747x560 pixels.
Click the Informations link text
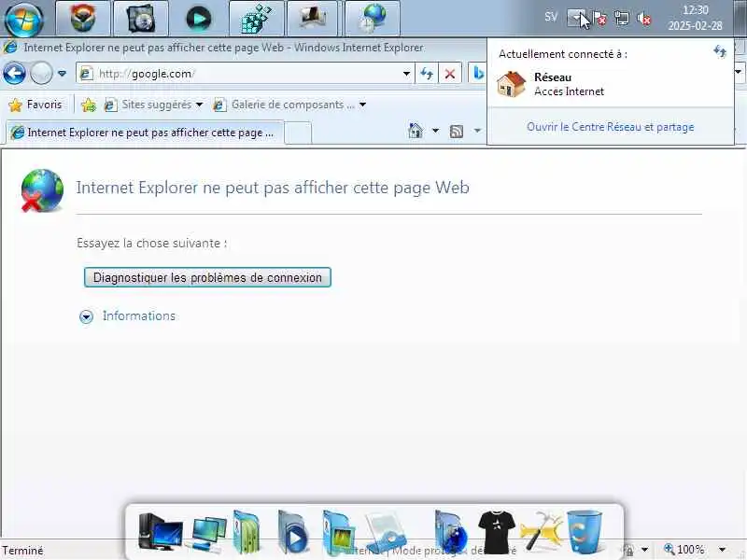pos(139,316)
